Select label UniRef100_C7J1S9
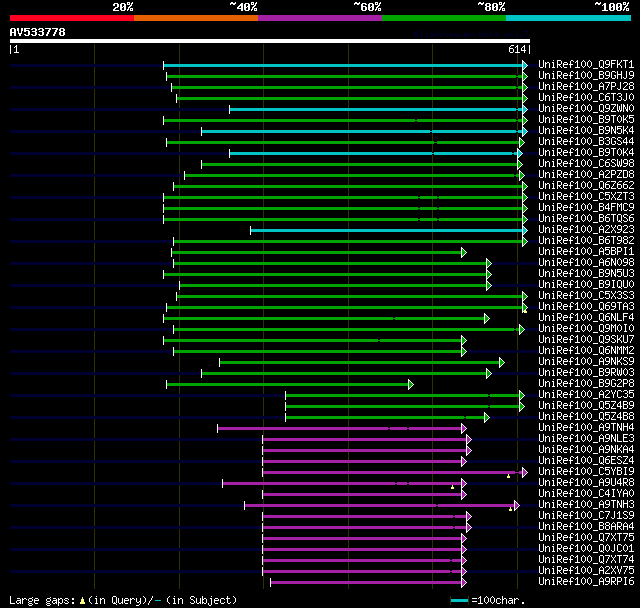This screenshot has height=608, width=640. [x=586, y=516]
